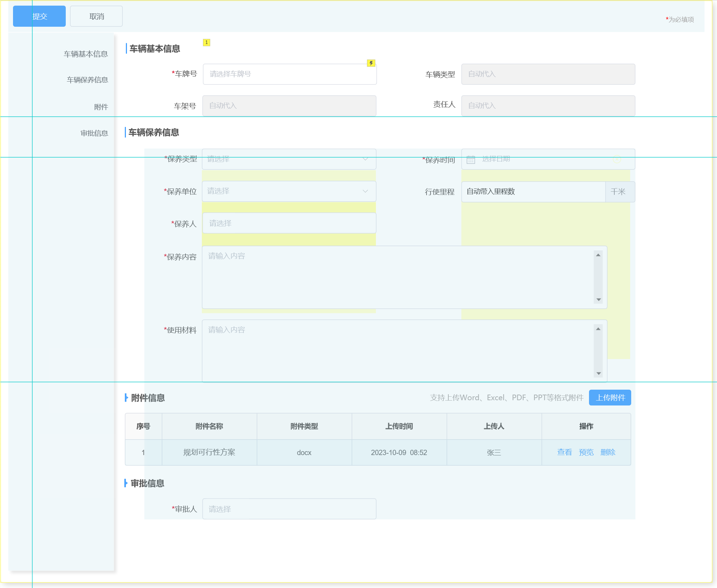Click the 上传附件 upload button
The height and width of the screenshot is (588, 717).
pyautogui.click(x=610, y=398)
